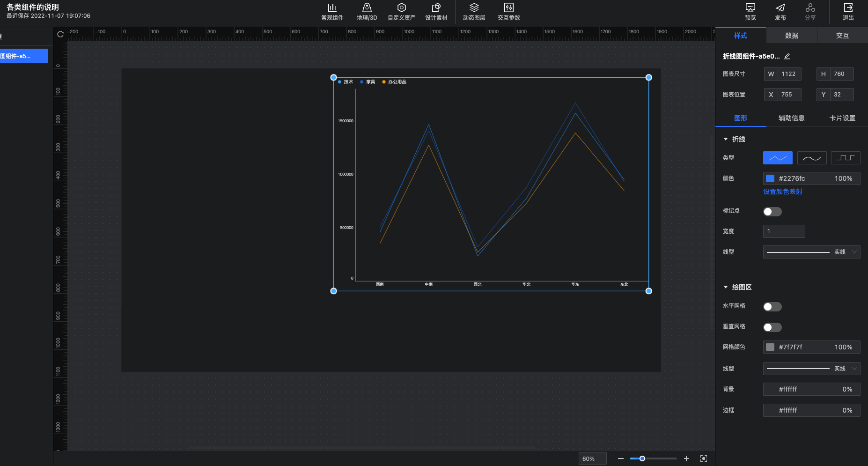Toggle the 家具 legend item
868x466 pixels.
point(368,82)
